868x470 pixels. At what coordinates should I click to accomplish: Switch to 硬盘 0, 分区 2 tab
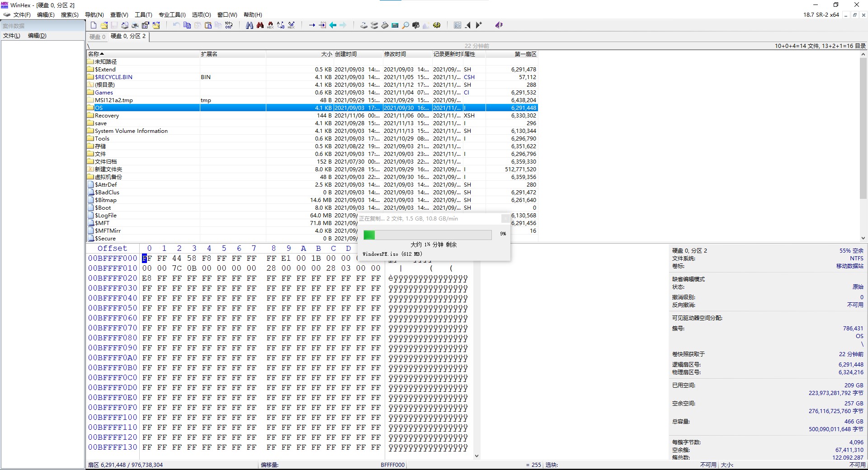coord(128,36)
